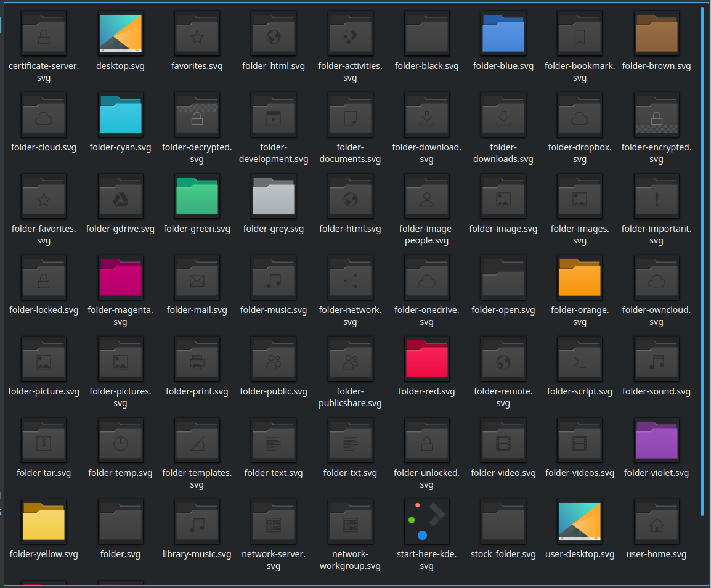
Task: Click the 'folder-open.svg' file name
Action: tap(503, 311)
